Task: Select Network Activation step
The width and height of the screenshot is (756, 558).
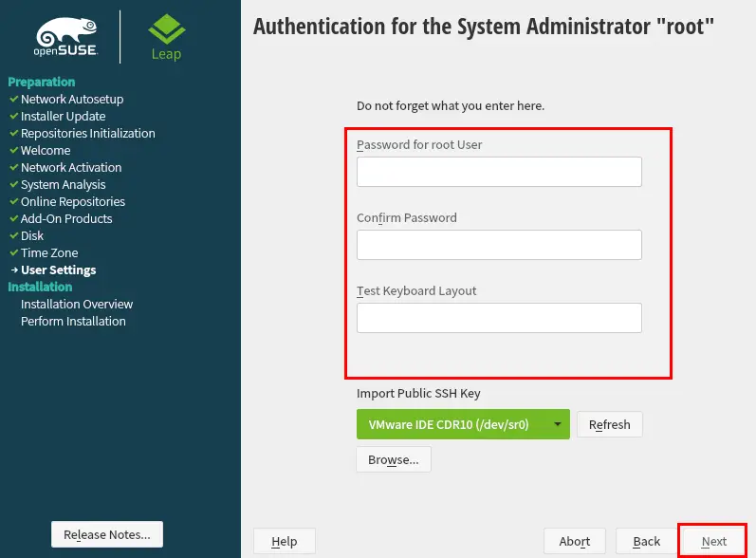Action: (71, 167)
